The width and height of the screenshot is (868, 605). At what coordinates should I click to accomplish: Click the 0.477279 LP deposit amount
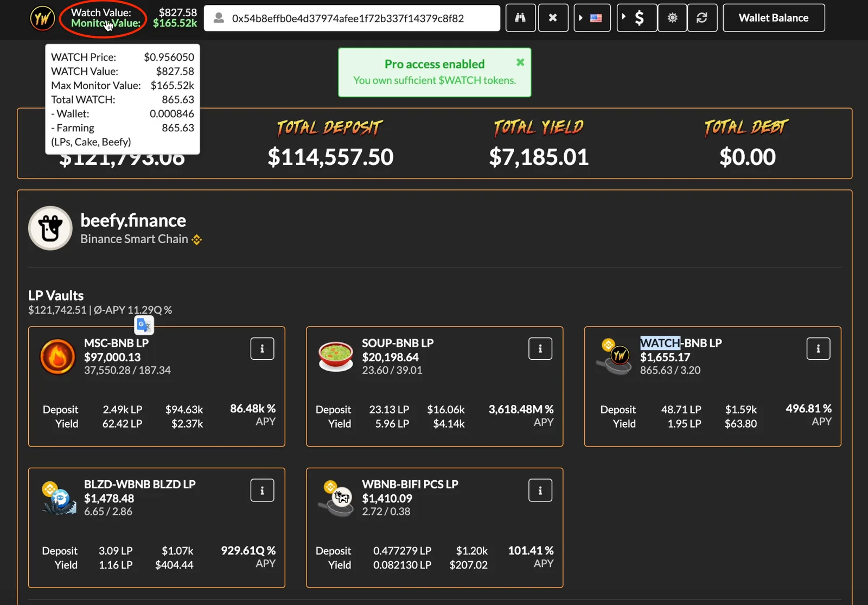click(x=402, y=551)
